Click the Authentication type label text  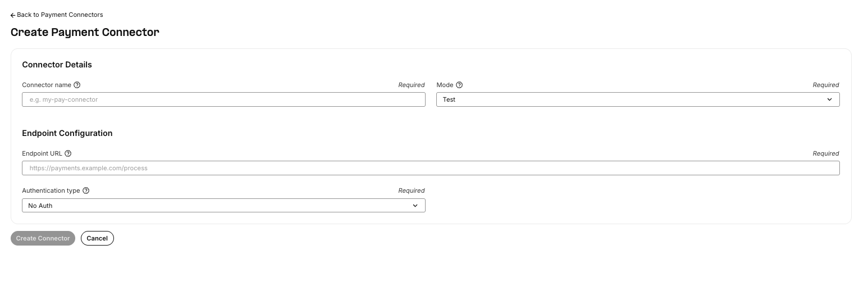click(x=51, y=190)
